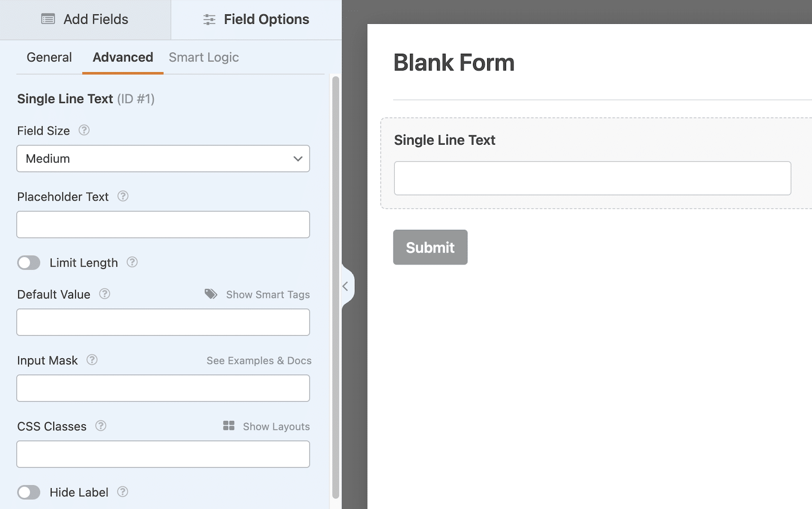The width and height of the screenshot is (812, 509).
Task: Open the See Examples & Docs link
Action: (258, 360)
